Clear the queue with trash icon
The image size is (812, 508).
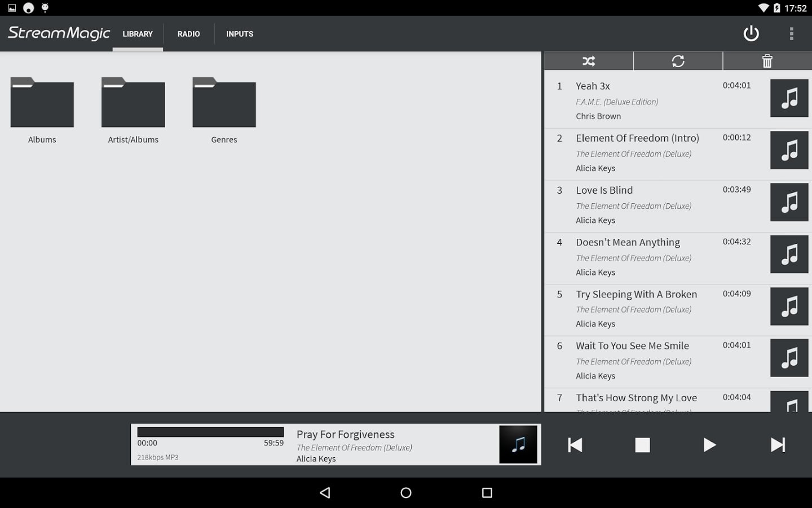coord(767,61)
